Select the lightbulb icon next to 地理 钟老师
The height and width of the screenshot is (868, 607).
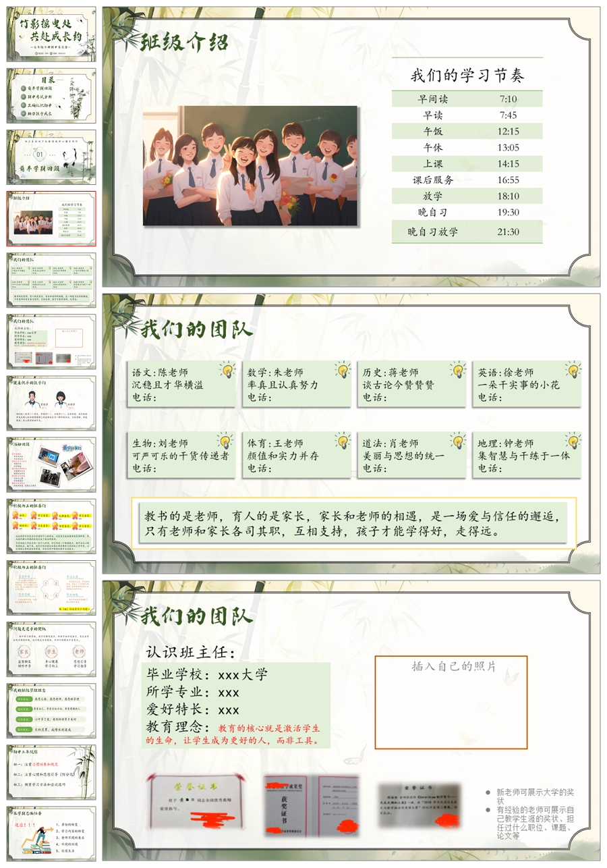(x=573, y=441)
